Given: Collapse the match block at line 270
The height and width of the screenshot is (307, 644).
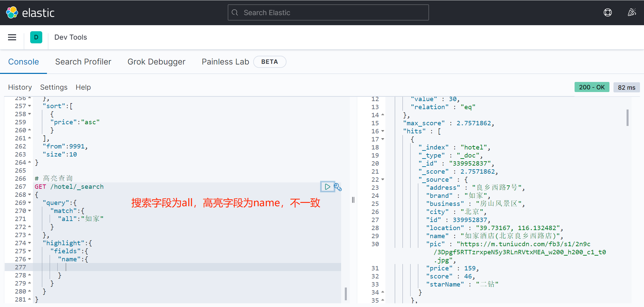Looking at the screenshot, I should coord(30,211).
